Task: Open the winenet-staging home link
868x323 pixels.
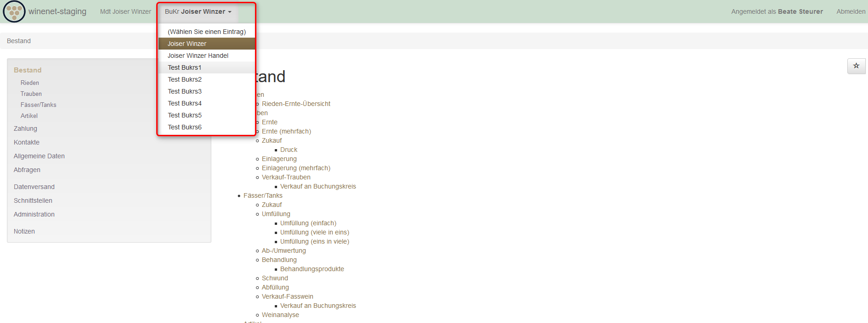Action: tap(57, 11)
